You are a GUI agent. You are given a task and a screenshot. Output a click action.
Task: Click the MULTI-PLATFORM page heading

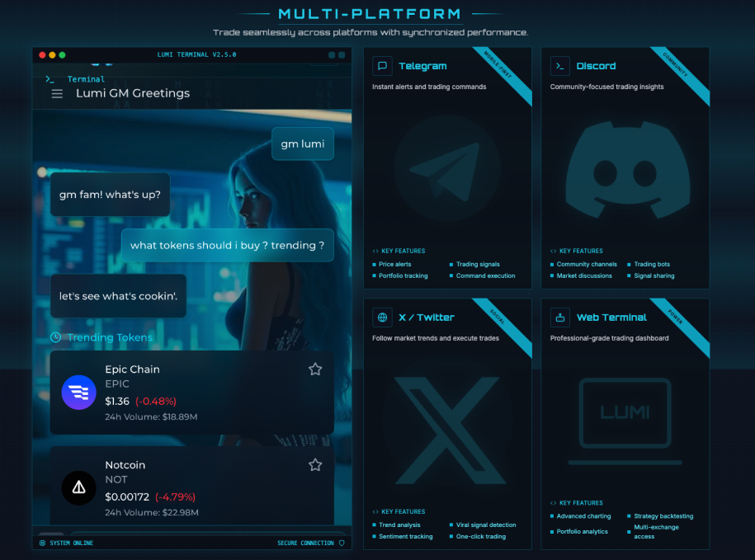pyautogui.click(x=370, y=13)
